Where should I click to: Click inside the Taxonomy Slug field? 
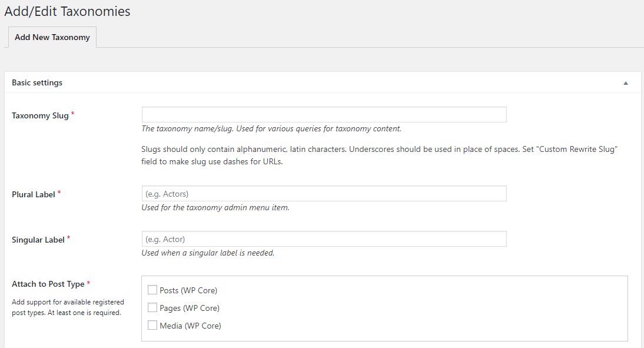[x=323, y=114]
